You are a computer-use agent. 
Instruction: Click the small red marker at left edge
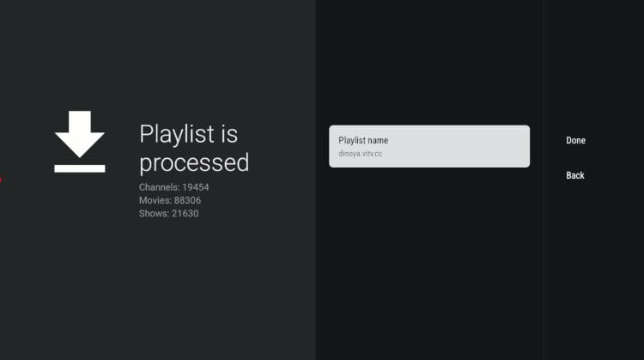[1, 180]
